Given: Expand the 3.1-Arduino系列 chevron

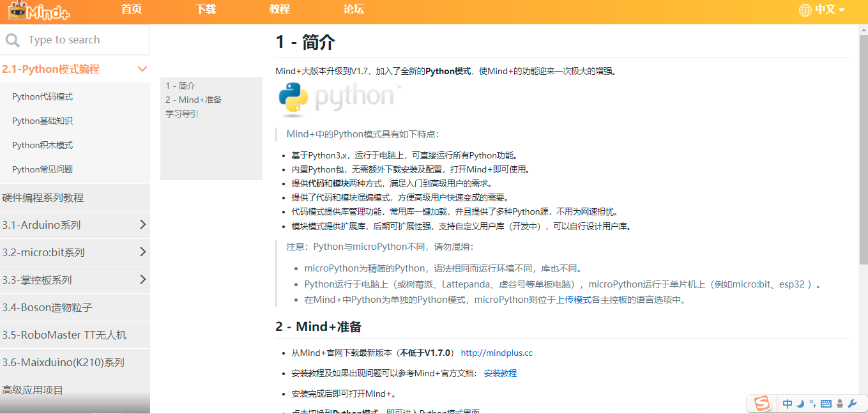Looking at the screenshot, I should pos(142,224).
